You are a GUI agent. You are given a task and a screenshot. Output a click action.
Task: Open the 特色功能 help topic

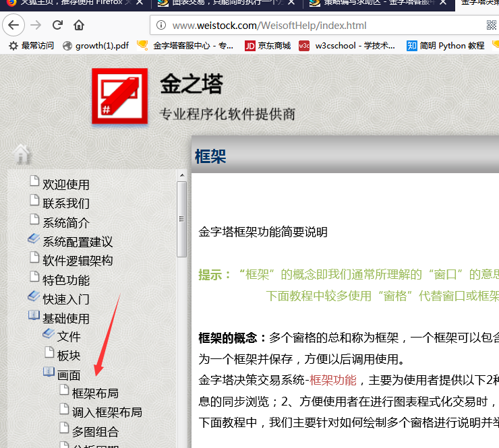[66, 280]
